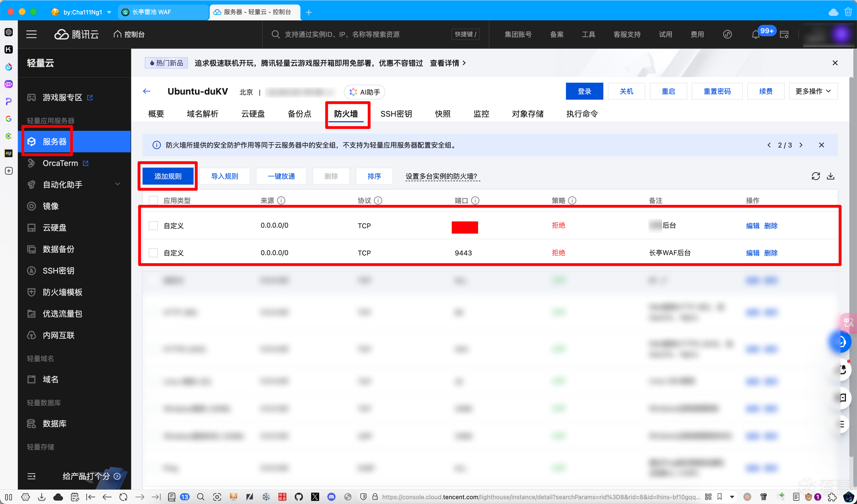
Task: Expand the 更多操作 dropdown
Action: (813, 91)
